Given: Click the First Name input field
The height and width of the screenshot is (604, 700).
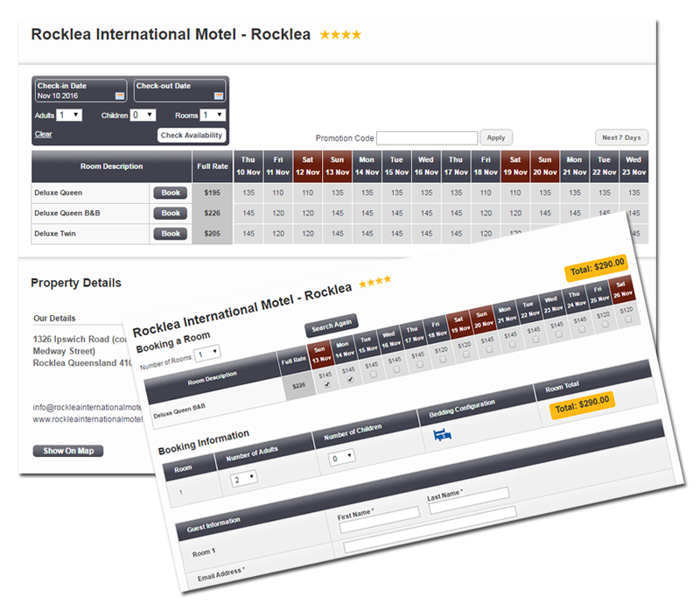Looking at the screenshot, I should tap(380, 520).
